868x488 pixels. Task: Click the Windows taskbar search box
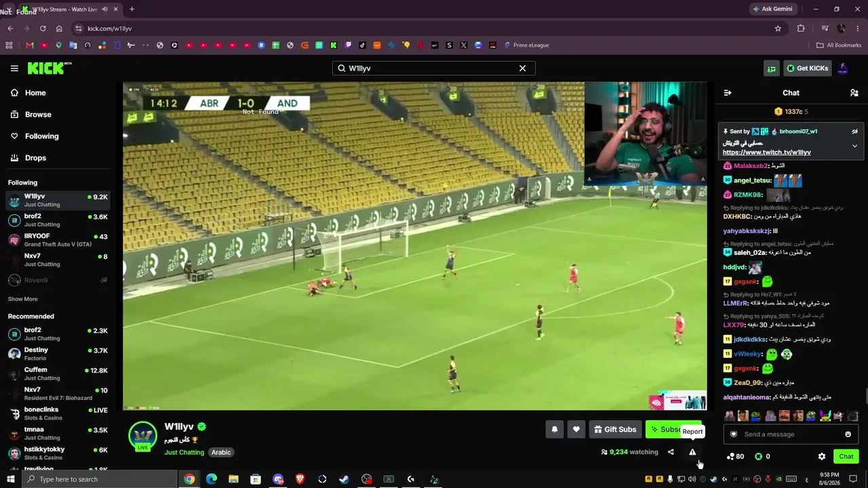tap(99, 479)
